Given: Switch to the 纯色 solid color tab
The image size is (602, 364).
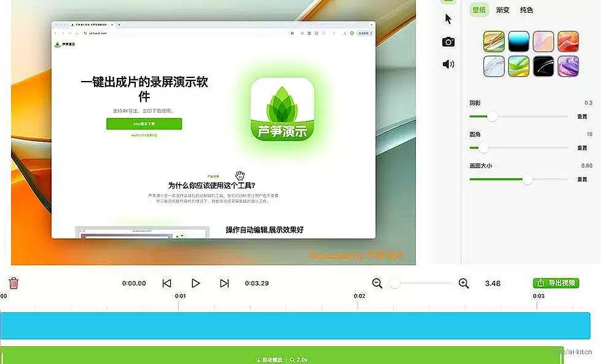Looking at the screenshot, I should tap(526, 10).
